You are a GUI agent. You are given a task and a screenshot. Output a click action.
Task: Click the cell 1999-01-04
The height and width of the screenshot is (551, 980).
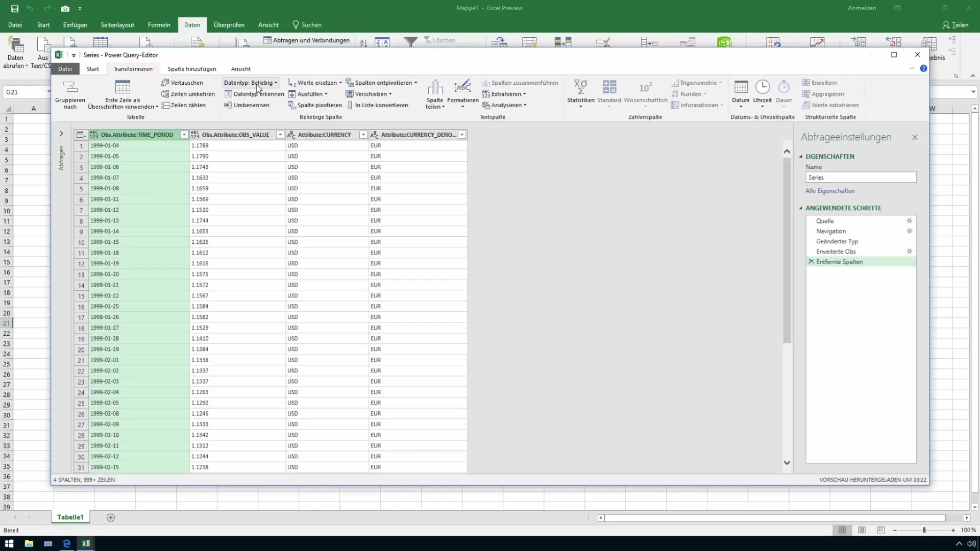(139, 145)
